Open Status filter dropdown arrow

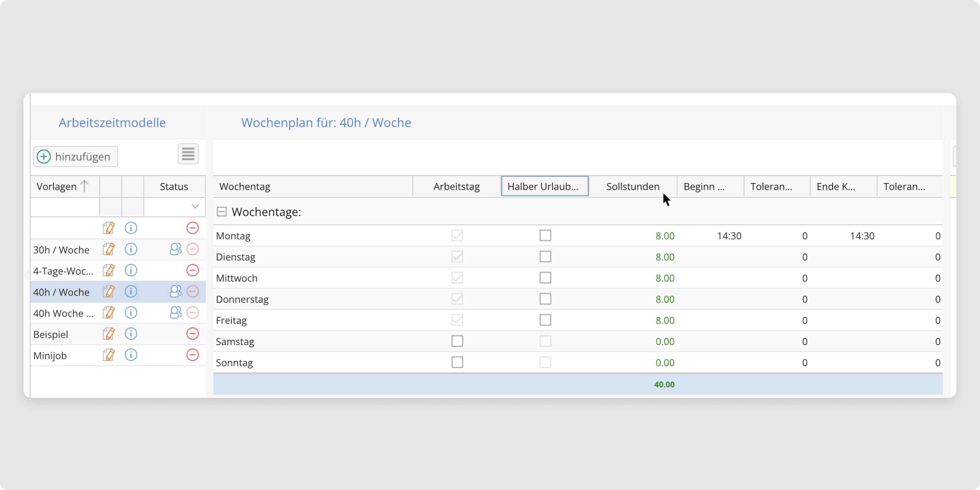[195, 206]
